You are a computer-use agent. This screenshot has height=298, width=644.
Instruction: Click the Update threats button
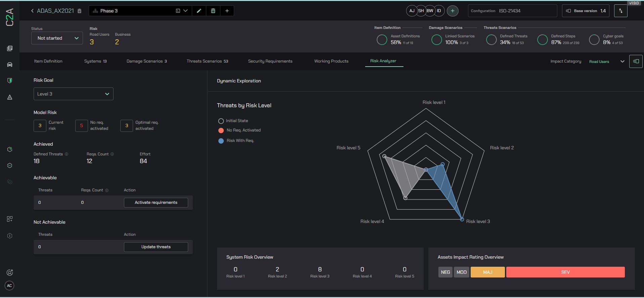click(156, 247)
